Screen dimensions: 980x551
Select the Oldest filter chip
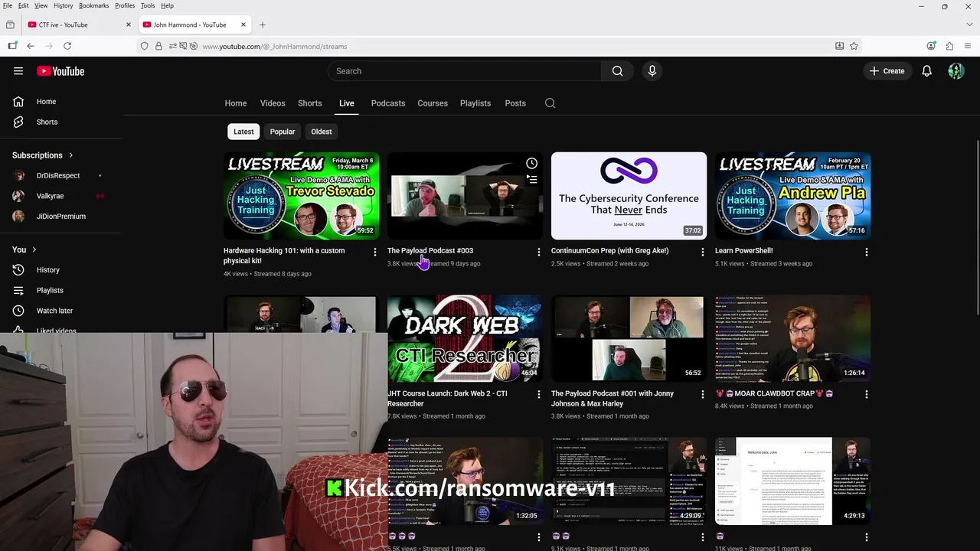(322, 132)
